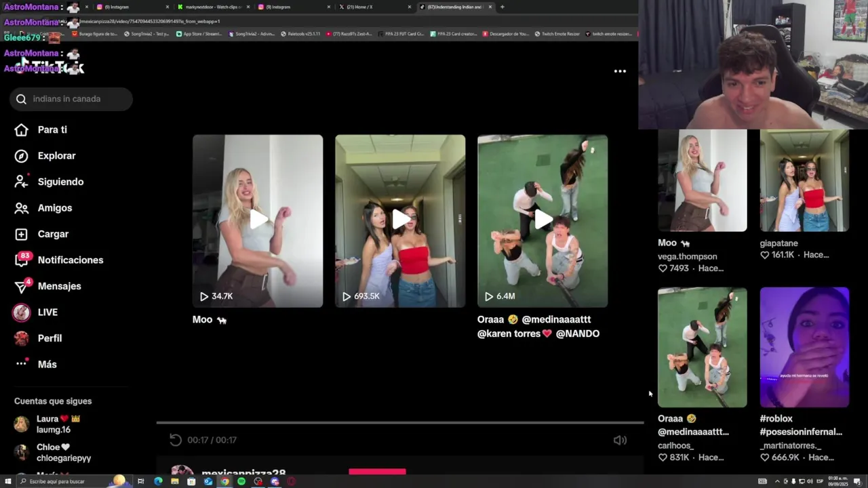The height and width of the screenshot is (488, 868).
Task: Click the video progress bar
Action: 400,423
